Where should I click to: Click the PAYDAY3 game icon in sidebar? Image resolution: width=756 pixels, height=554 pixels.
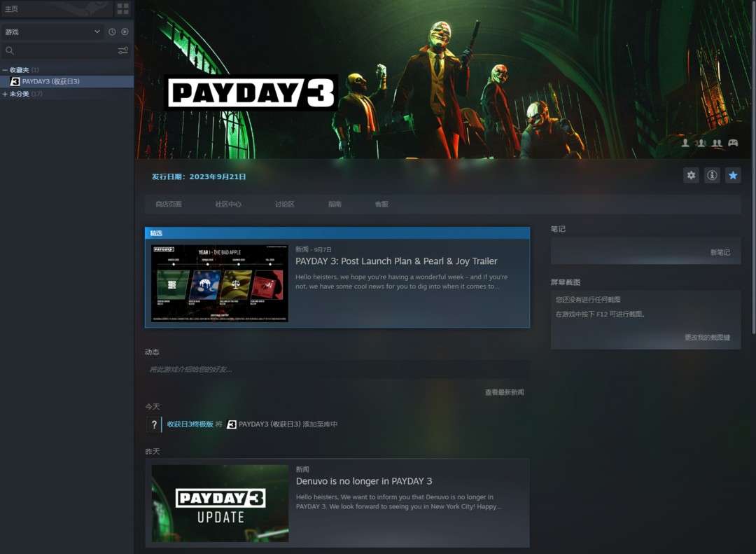pyautogui.click(x=15, y=81)
